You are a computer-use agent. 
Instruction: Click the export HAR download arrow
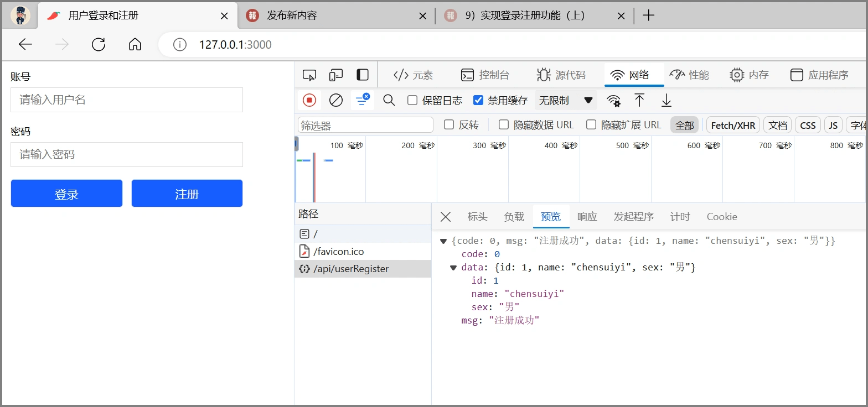click(666, 100)
